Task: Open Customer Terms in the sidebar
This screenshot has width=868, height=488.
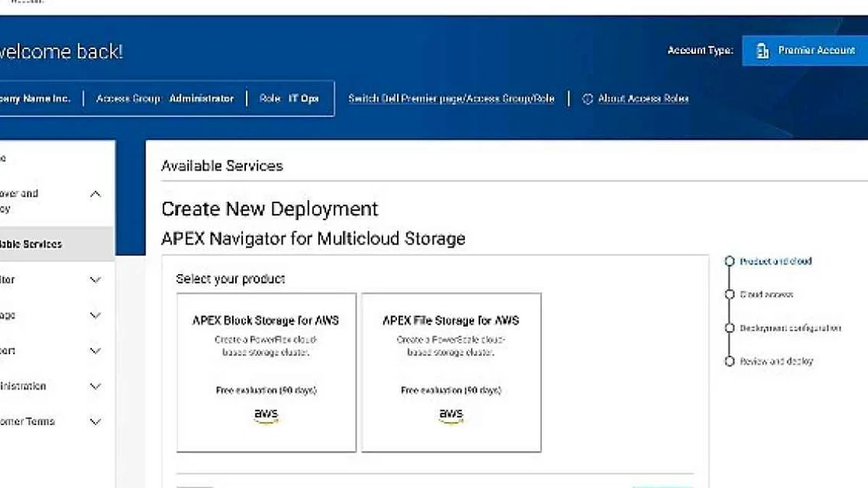Action: tap(27, 421)
